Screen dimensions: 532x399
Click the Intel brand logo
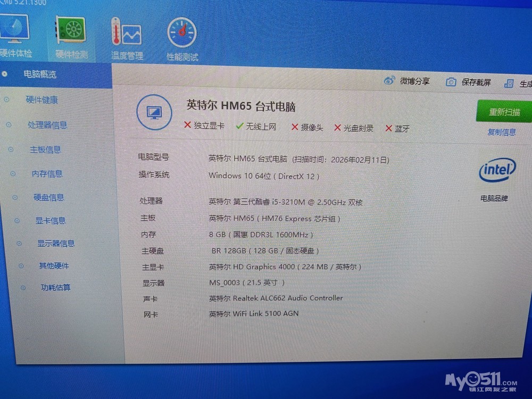pos(497,170)
